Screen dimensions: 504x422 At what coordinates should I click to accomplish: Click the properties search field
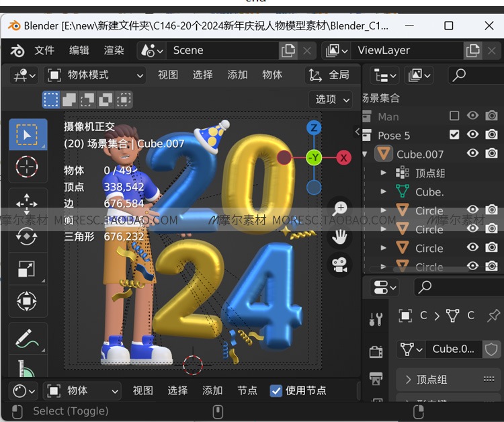click(x=459, y=287)
